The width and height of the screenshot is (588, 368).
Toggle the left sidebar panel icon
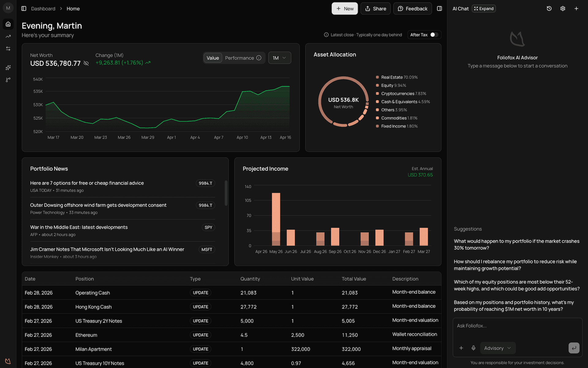(24, 9)
